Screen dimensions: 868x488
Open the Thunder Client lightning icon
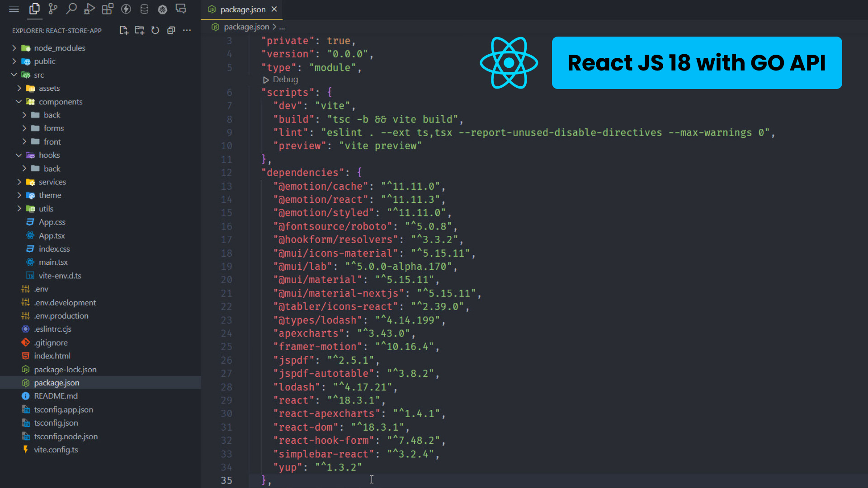(x=126, y=9)
